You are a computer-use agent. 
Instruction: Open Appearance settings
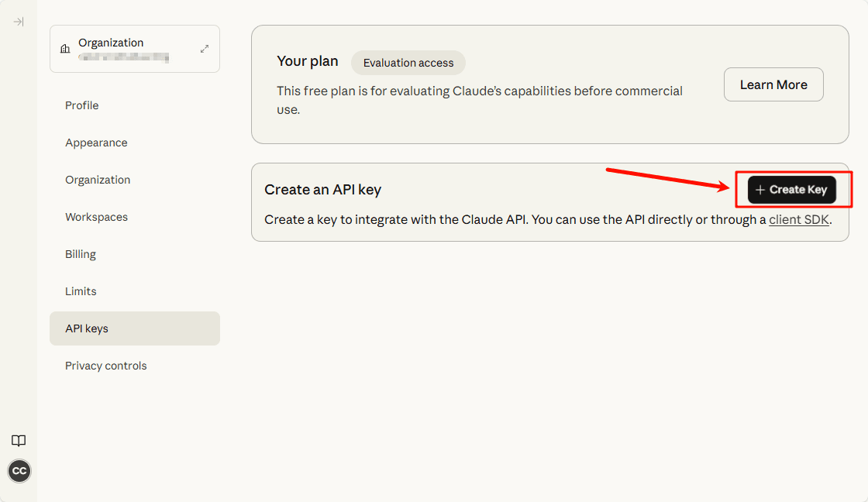tap(96, 142)
